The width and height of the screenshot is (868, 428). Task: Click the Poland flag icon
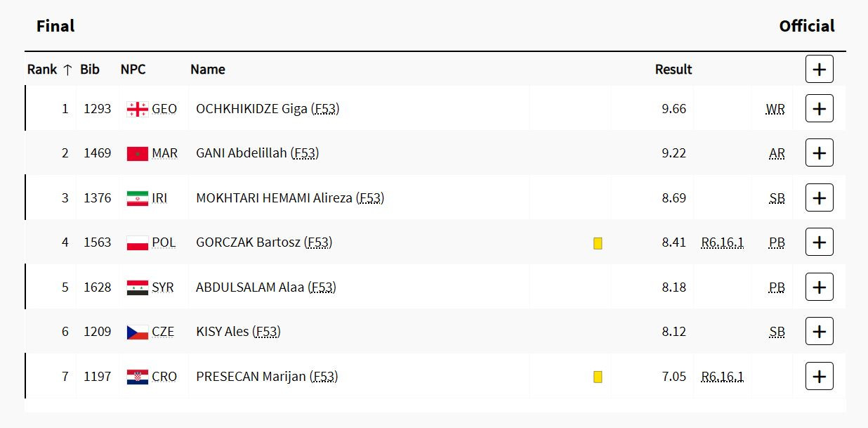(x=137, y=242)
